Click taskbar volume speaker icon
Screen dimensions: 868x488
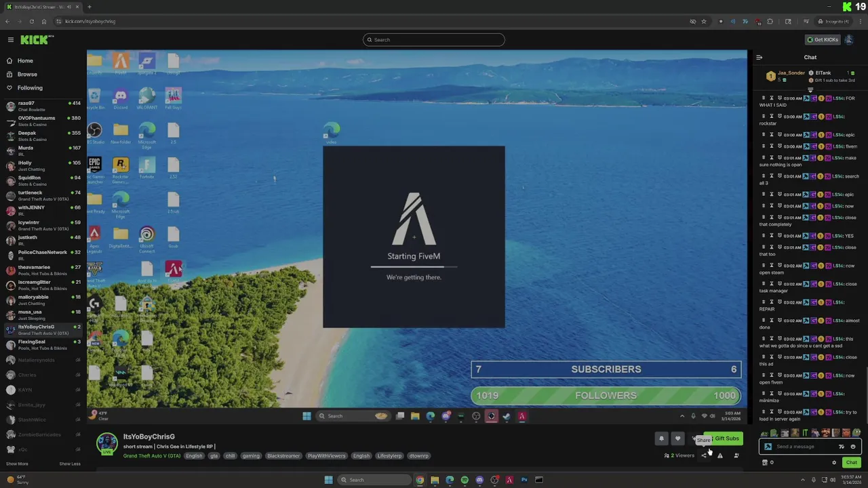(x=833, y=480)
